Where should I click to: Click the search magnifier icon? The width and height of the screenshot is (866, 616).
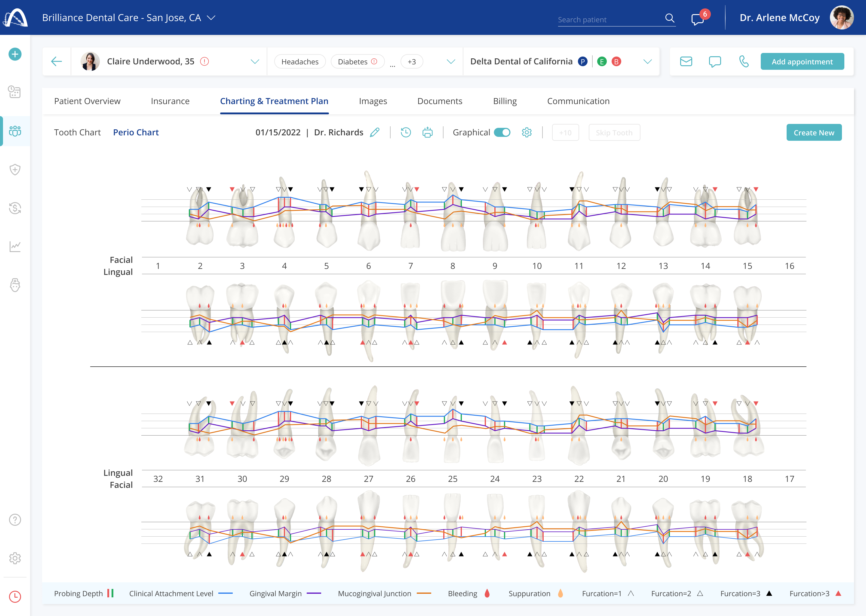click(670, 18)
